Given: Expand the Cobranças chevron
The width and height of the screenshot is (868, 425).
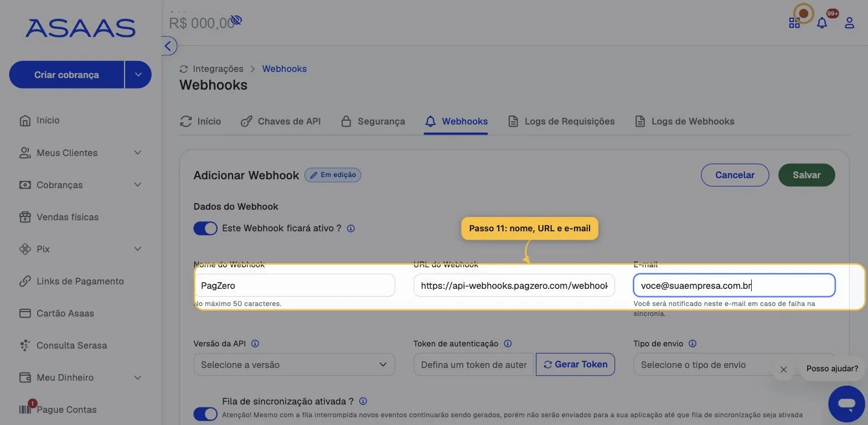Looking at the screenshot, I should 138,185.
